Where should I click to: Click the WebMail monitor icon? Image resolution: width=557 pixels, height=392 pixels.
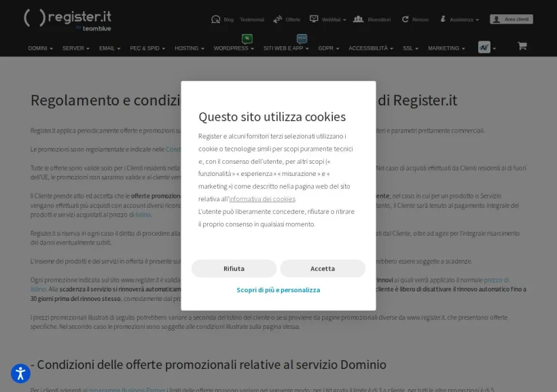314,19
